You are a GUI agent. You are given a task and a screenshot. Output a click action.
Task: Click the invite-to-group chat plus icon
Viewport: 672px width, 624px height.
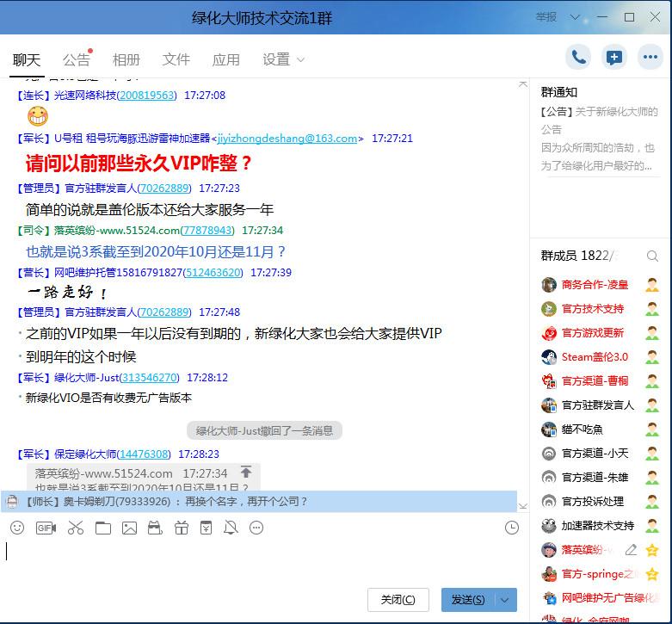[x=614, y=57]
